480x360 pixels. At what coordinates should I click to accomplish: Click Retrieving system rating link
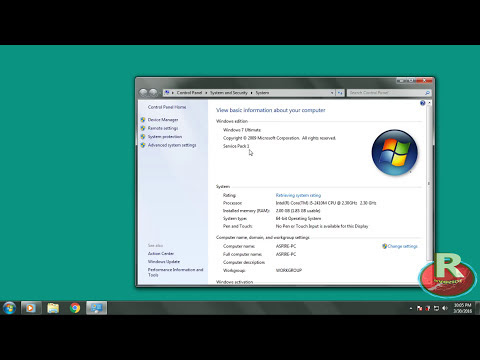(298, 195)
